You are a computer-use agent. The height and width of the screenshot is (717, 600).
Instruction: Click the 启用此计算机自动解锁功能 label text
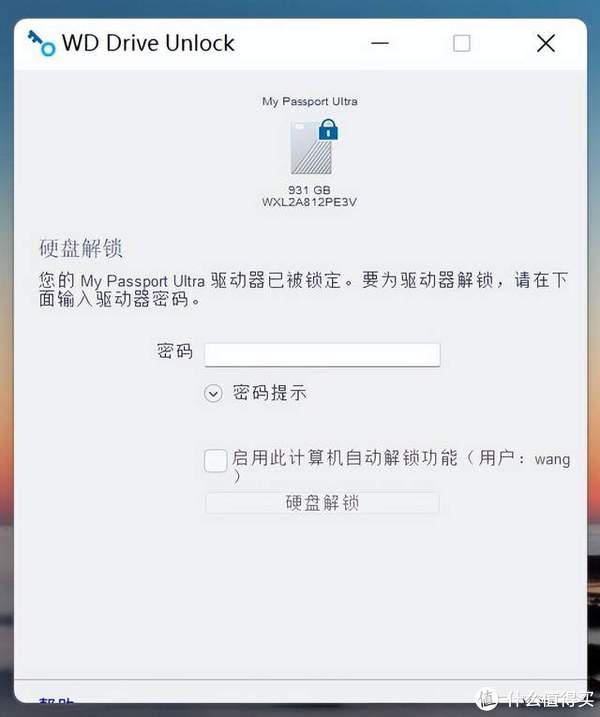coord(345,458)
